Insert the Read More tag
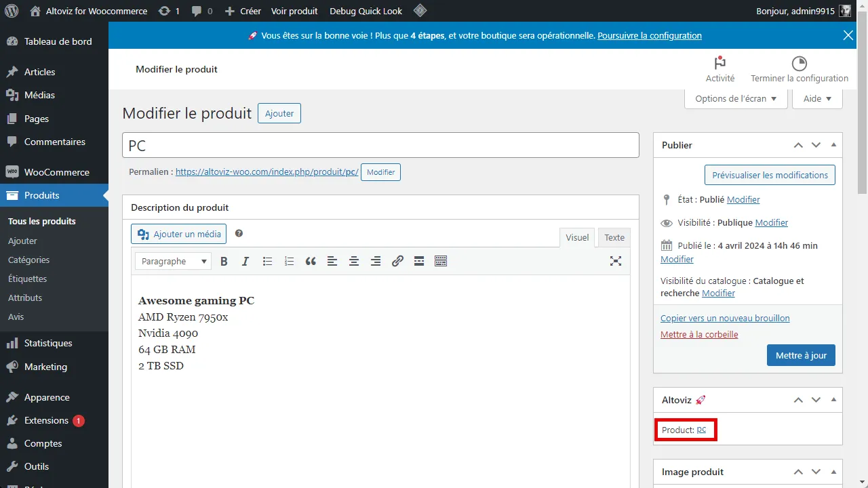The height and width of the screenshot is (488, 868). click(x=419, y=261)
